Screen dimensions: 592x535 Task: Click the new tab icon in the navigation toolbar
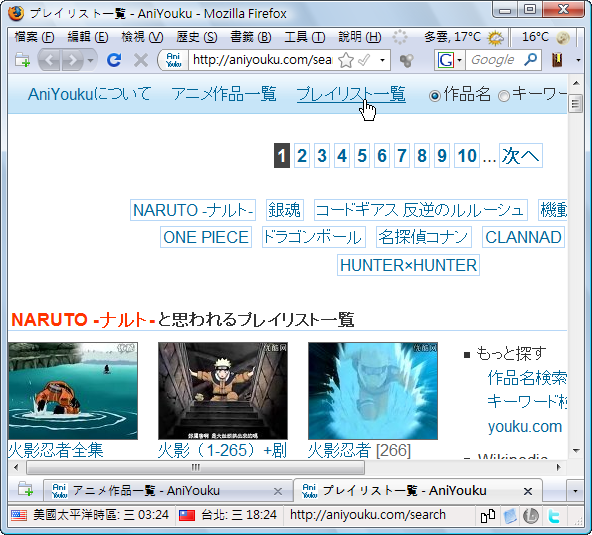(x=22, y=60)
